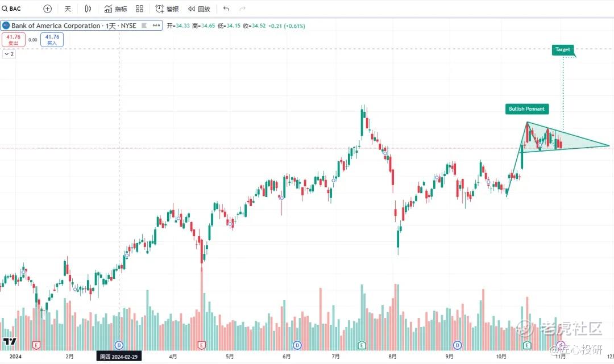Create an alert with 警报 button

tap(167, 9)
